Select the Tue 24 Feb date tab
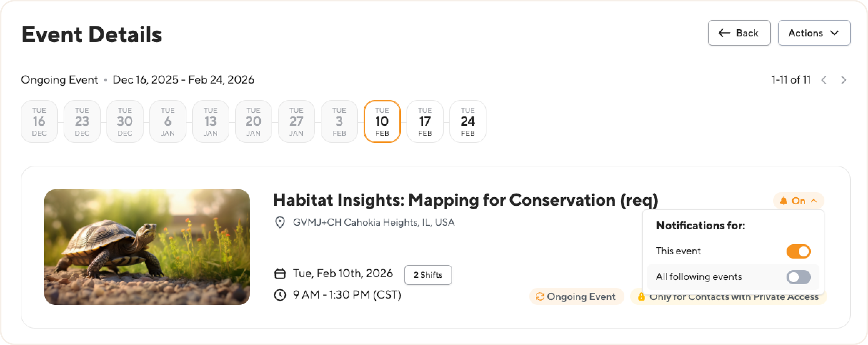Viewport: 868px width, 345px height. [x=468, y=121]
